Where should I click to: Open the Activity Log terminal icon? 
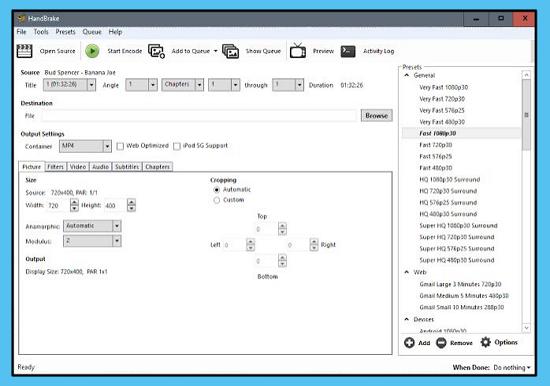pyautogui.click(x=348, y=51)
